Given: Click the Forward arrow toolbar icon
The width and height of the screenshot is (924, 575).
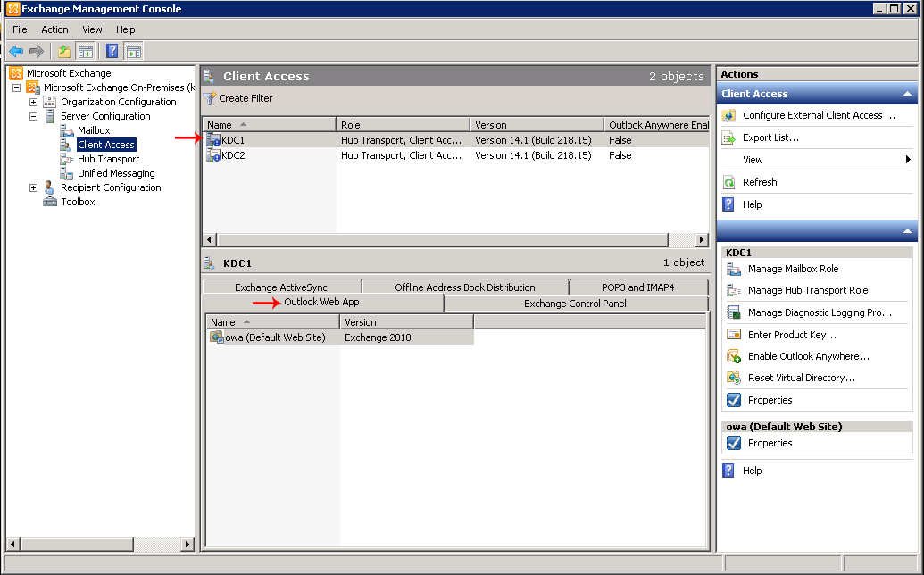Looking at the screenshot, I should (x=37, y=52).
